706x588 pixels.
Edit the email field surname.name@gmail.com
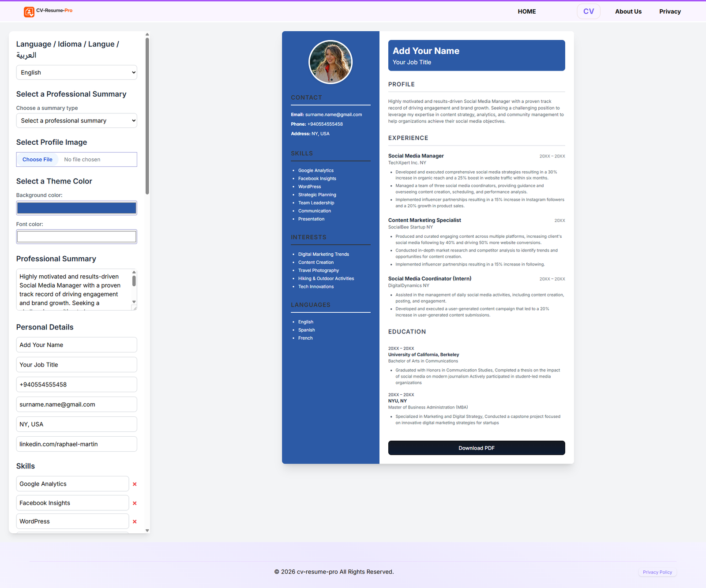click(77, 404)
